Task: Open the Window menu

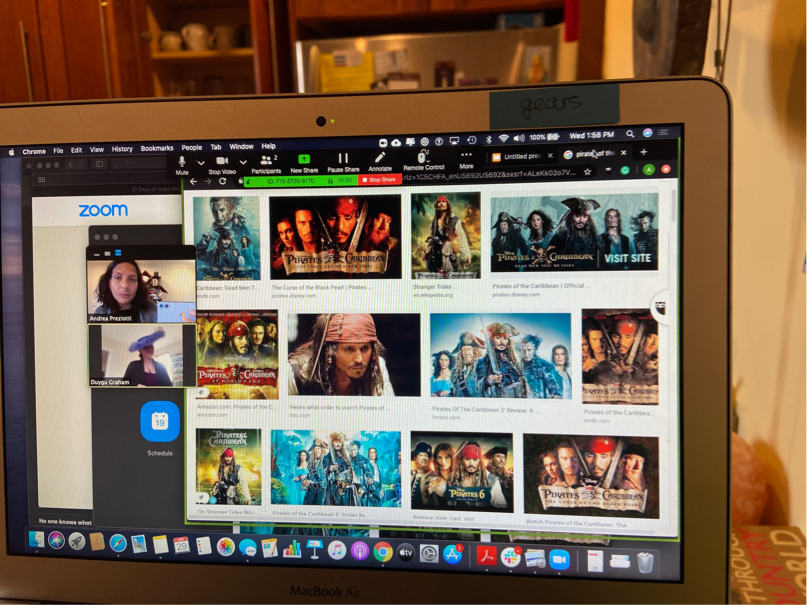Action: (241, 147)
